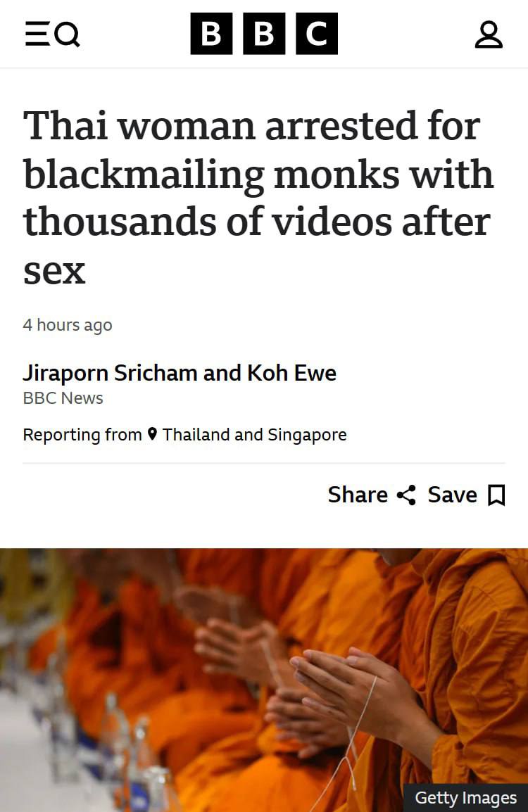Click the Thailand and Singapore location text
The image size is (528, 812).
tap(254, 434)
